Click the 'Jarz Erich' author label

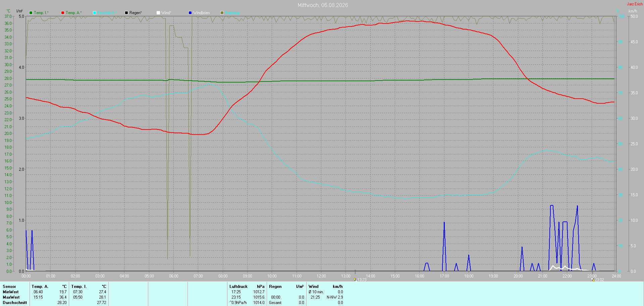(635, 4)
